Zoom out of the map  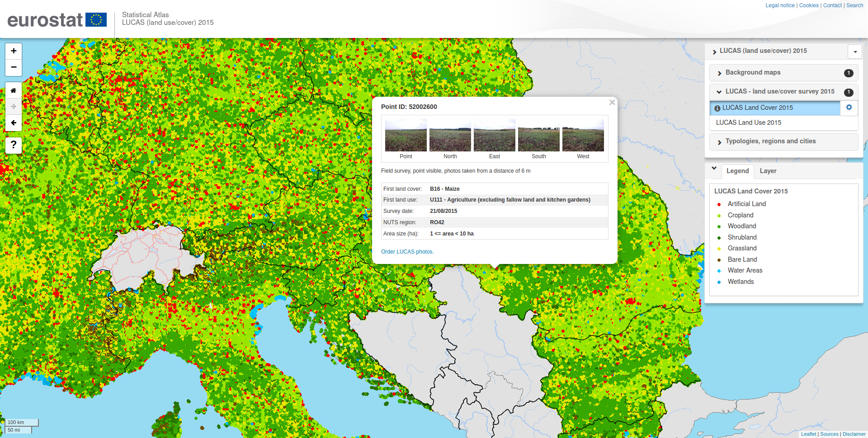pos(14,67)
